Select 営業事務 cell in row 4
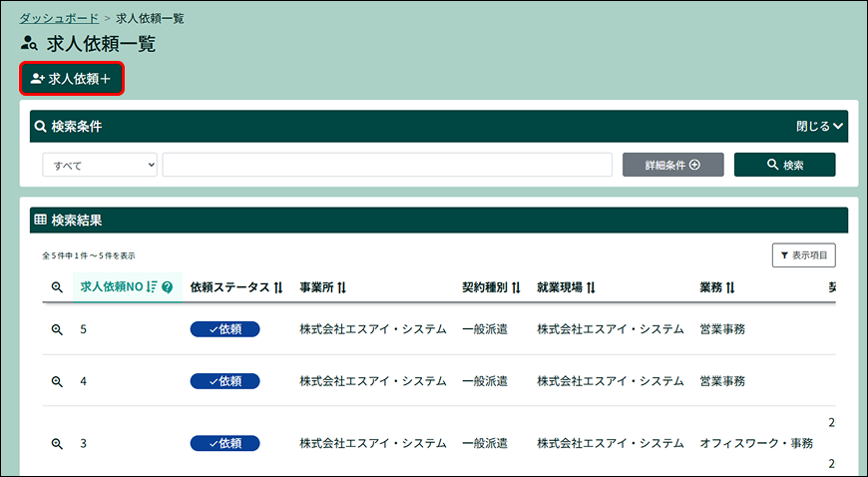Screen dimensions: 868x477 (722, 381)
